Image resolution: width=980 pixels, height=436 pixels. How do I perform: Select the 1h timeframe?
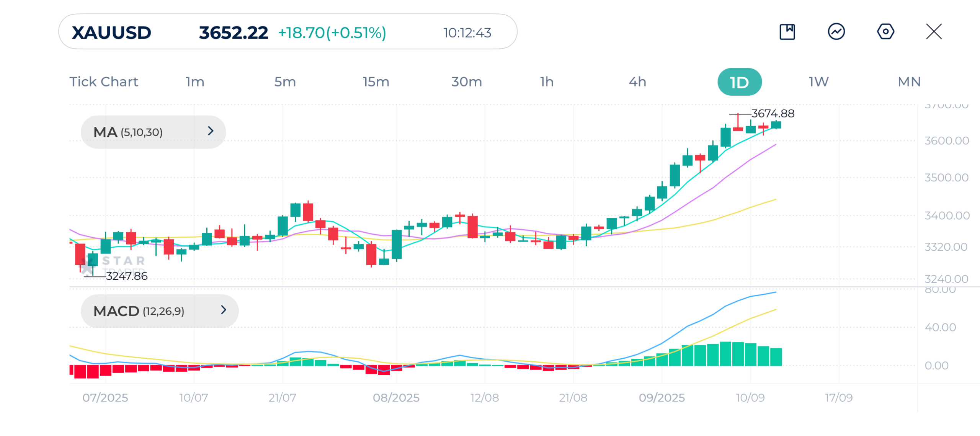547,82
